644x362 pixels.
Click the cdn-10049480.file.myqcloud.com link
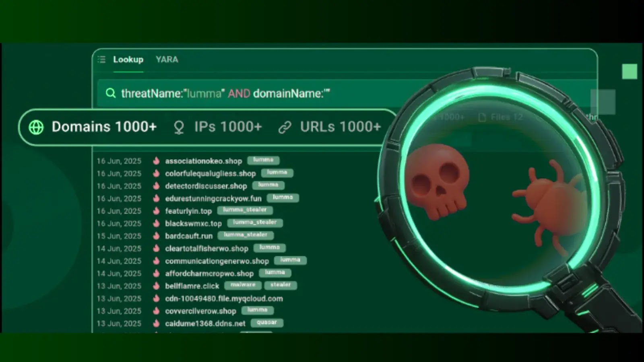(224, 298)
